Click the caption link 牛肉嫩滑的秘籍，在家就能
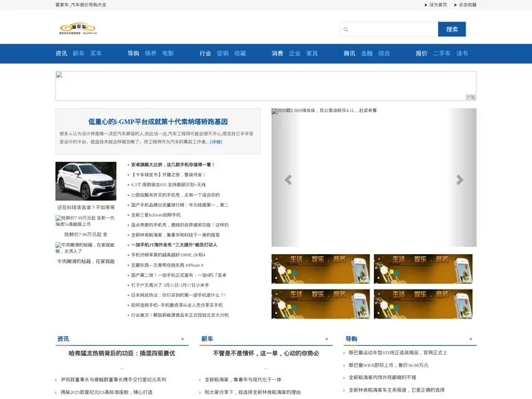Viewport: 532px width, 399px height. [86, 262]
